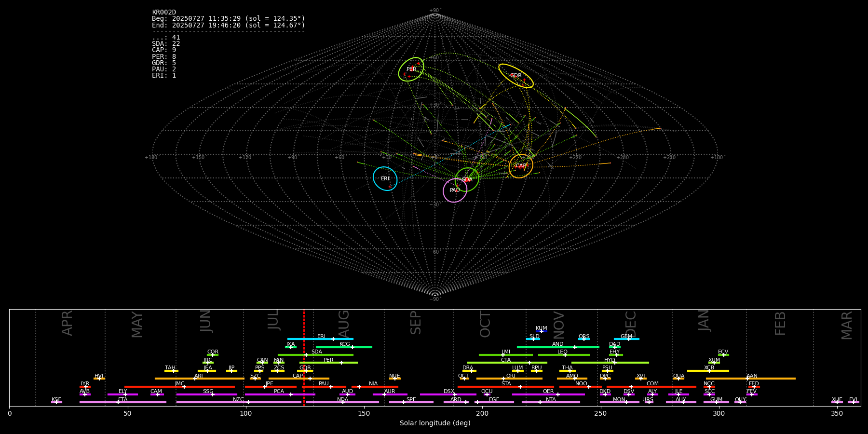The height and width of the screenshot is (434, 868).
Task: Click the QUA shower label in timeline
Action: 678,376
